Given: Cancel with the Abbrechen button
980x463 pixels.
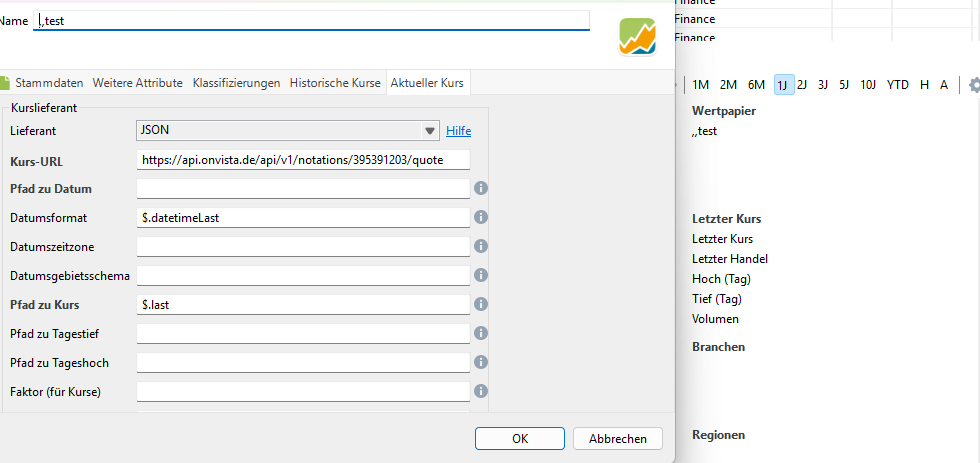Looking at the screenshot, I should [618, 439].
